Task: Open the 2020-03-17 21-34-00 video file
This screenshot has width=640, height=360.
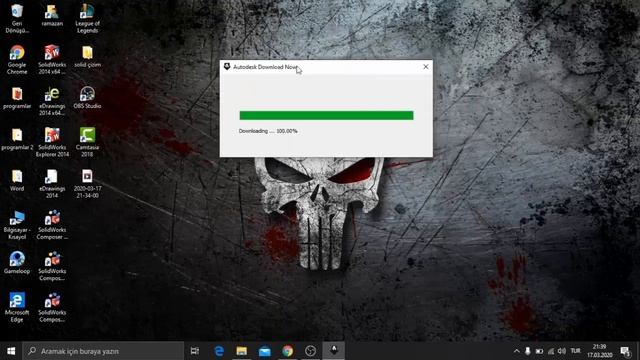Action: click(x=87, y=183)
